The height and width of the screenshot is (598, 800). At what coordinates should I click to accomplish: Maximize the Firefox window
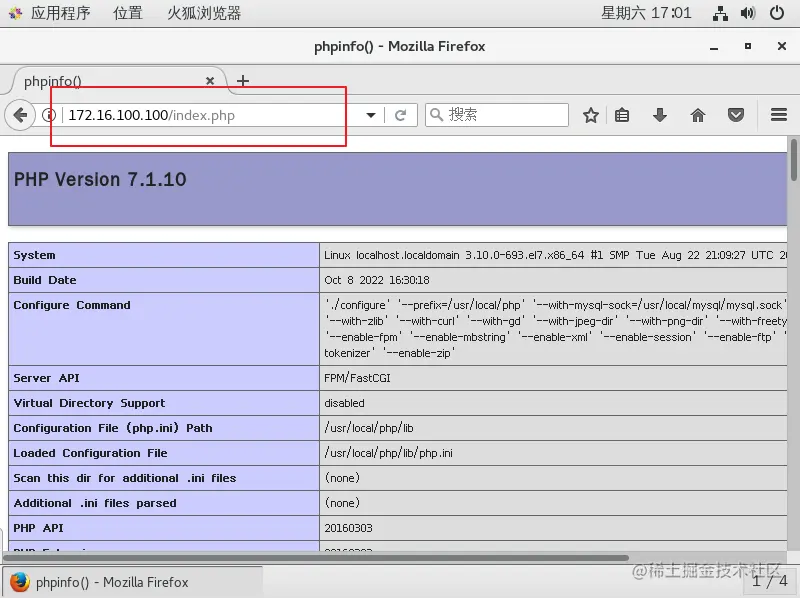[748, 46]
